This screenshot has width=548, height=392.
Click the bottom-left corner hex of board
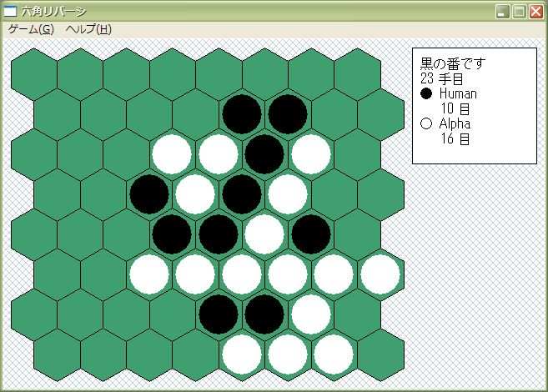pos(57,354)
